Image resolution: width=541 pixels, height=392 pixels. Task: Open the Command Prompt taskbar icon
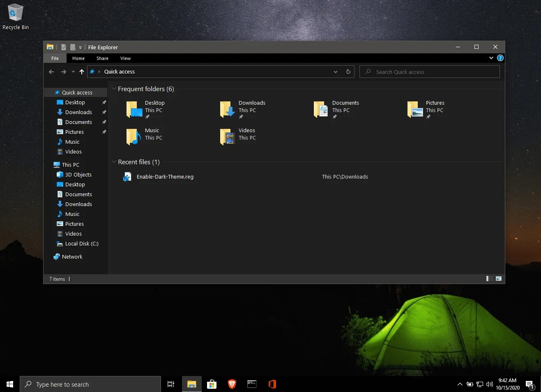[252, 384]
